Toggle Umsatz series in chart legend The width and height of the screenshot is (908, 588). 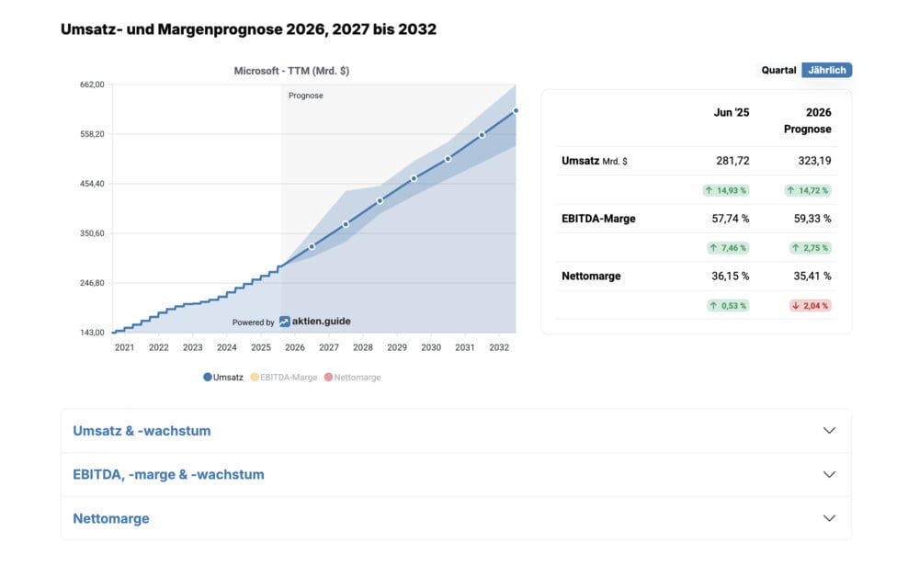click(223, 378)
